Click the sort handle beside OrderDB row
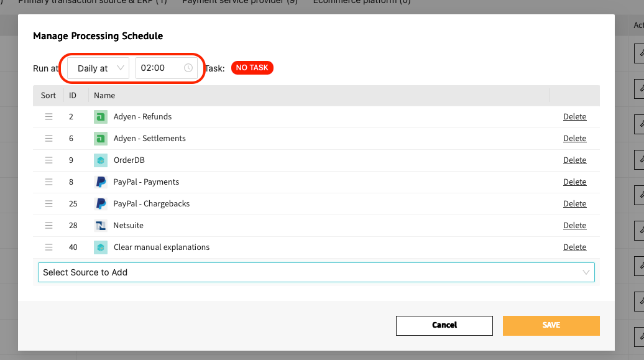644x360 pixels. click(x=48, y=160)
